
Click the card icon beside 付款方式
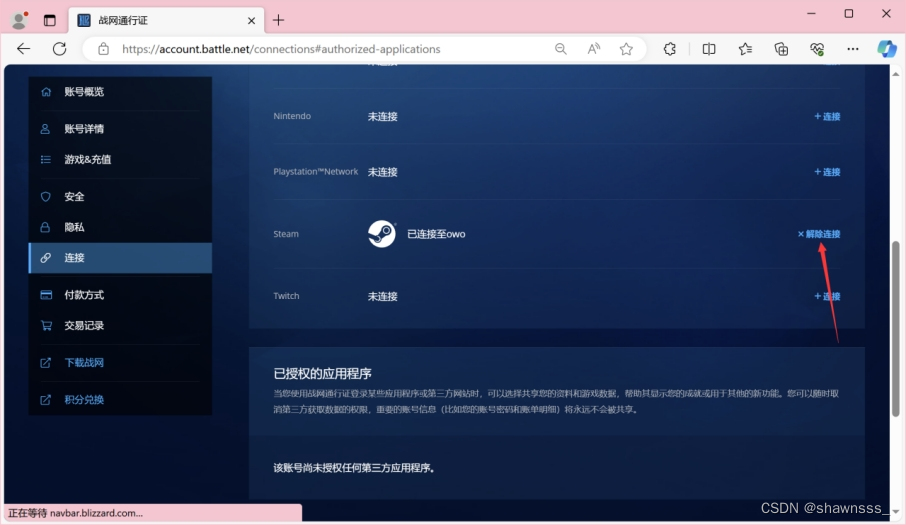click(46, 295)
